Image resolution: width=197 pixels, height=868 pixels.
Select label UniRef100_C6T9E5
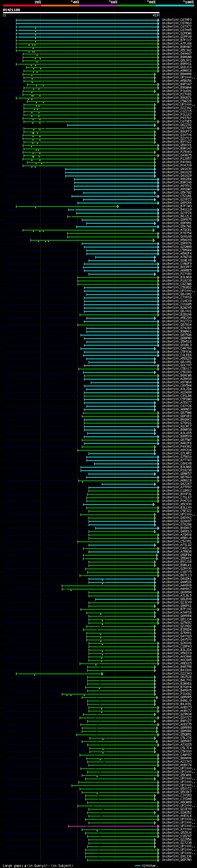tap(177, 121)
